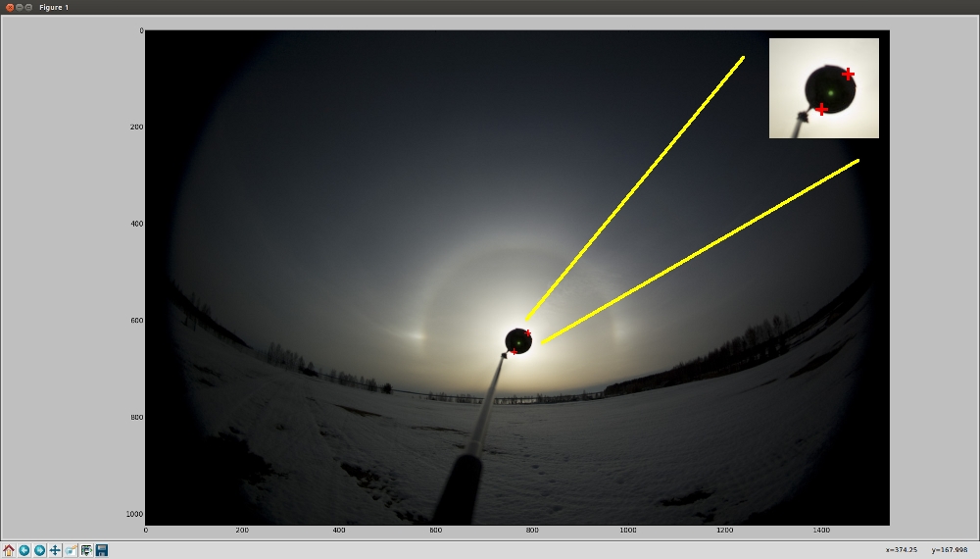Click the right sundog bright spot
Viewport: 980px width, 559px height.
pos(620,330)
